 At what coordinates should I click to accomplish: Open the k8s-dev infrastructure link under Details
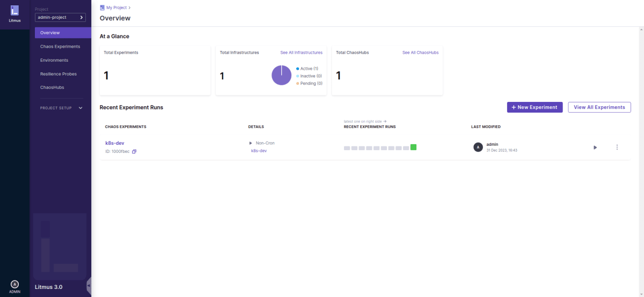(259, 151)
